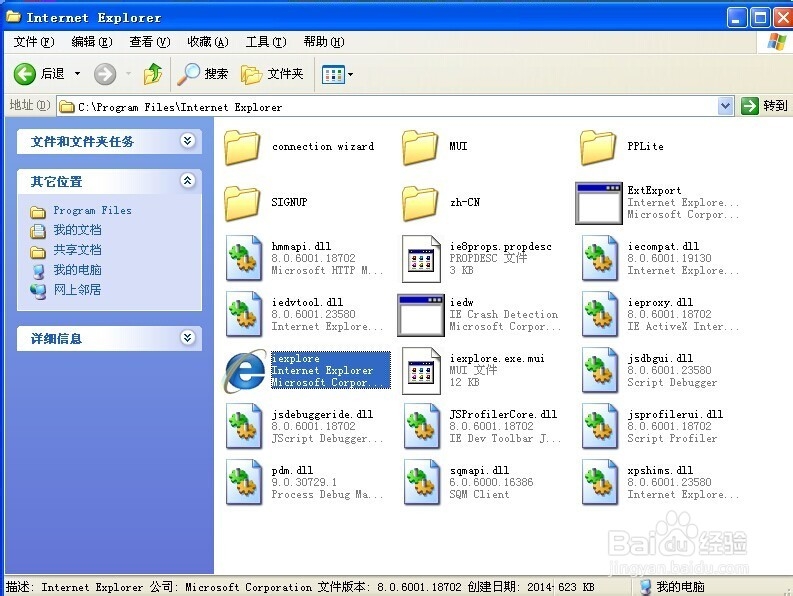Select the hmmapi.dll file icon

tap(244, 258)
